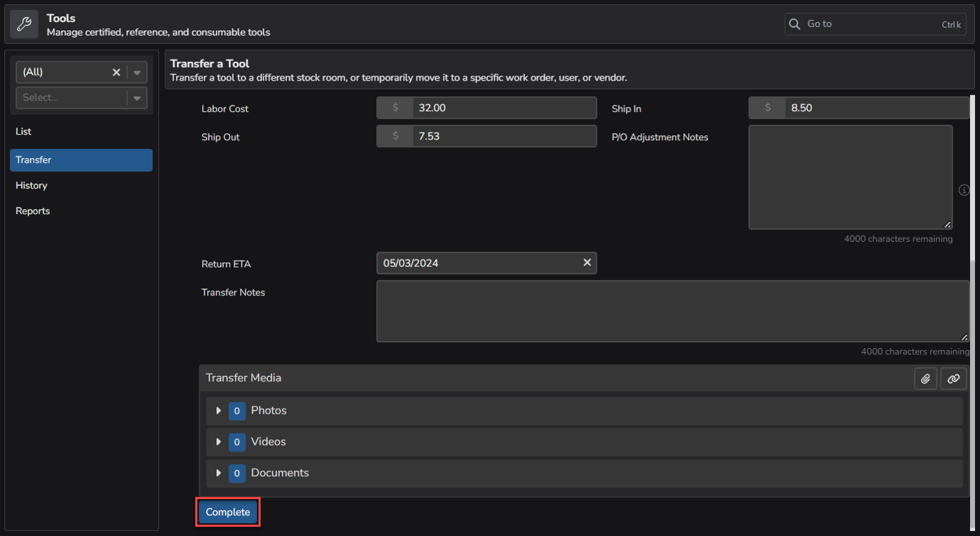Expand the Videos section

[219, 442]
